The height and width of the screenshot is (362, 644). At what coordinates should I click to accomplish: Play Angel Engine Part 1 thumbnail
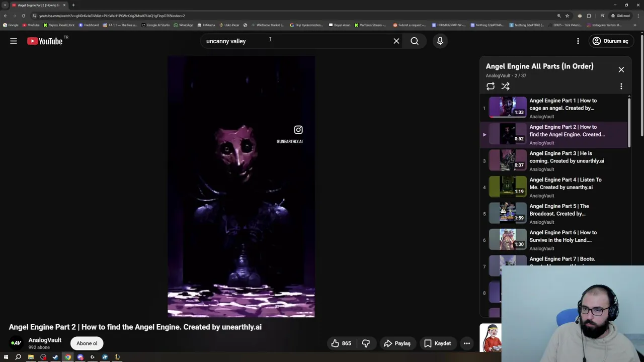(x=508, y=108)
